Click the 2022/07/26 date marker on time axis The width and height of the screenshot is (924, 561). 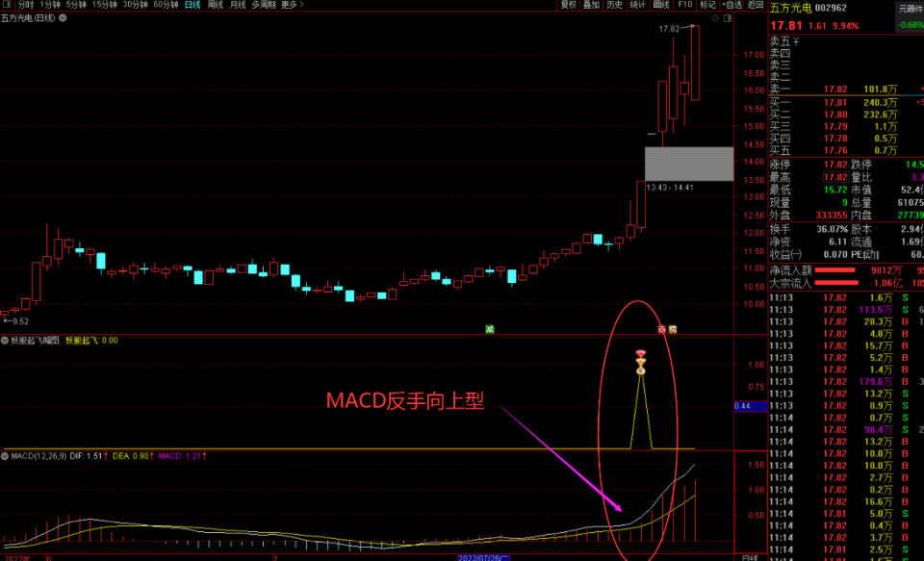(x=483, y=557)
